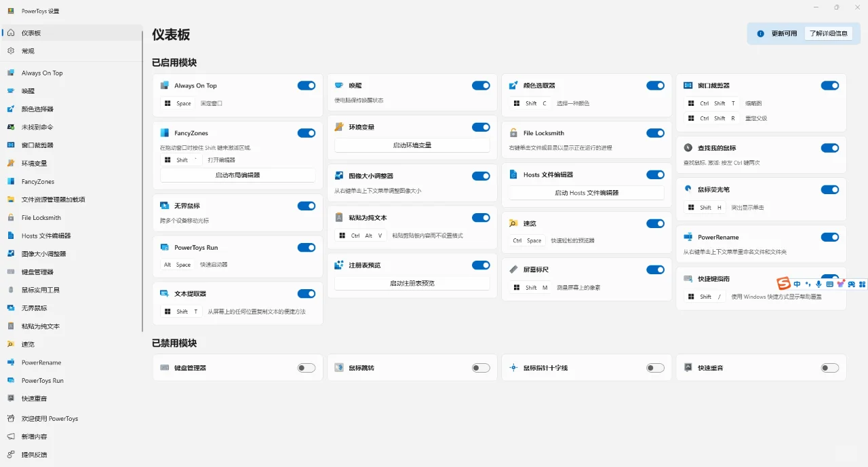Click the 键盘管理器 keyboard icon in sidebar
868x467 pixels.
tap(11, 272)
